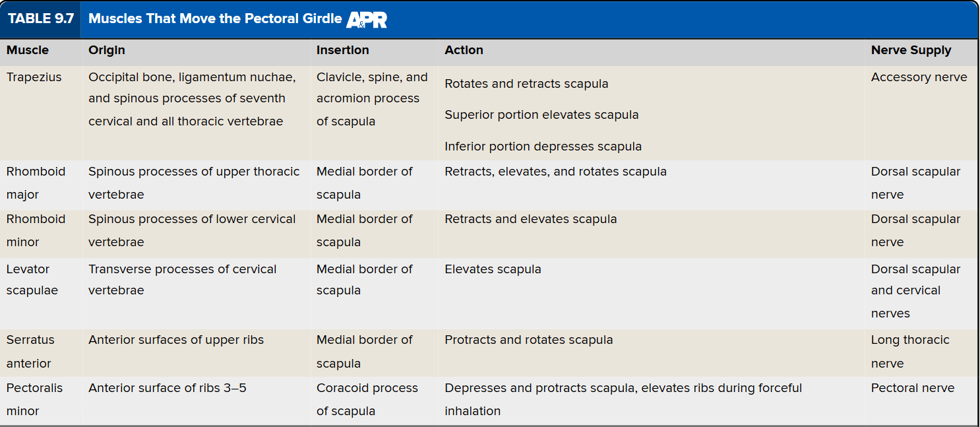The width and height of the screenshot is (980, 427).
Task: Select the Insertion column header
Action: pyautogui.click(x=342, y=50)
